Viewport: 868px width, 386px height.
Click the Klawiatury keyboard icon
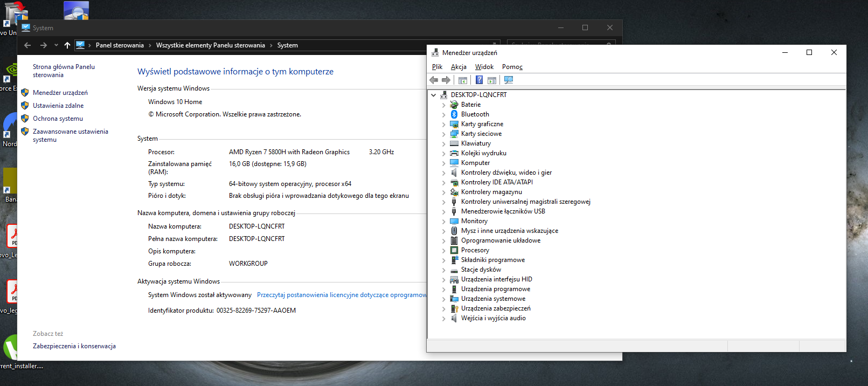454,143
